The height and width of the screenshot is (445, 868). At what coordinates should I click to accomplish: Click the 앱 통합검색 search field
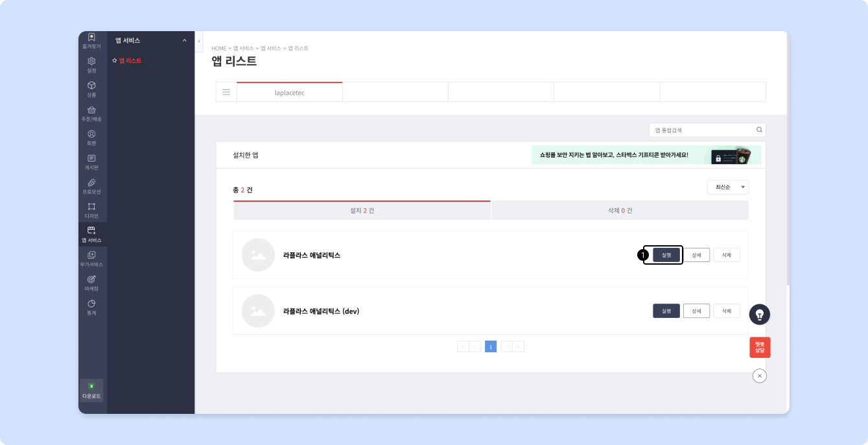[x=703, y=130]
